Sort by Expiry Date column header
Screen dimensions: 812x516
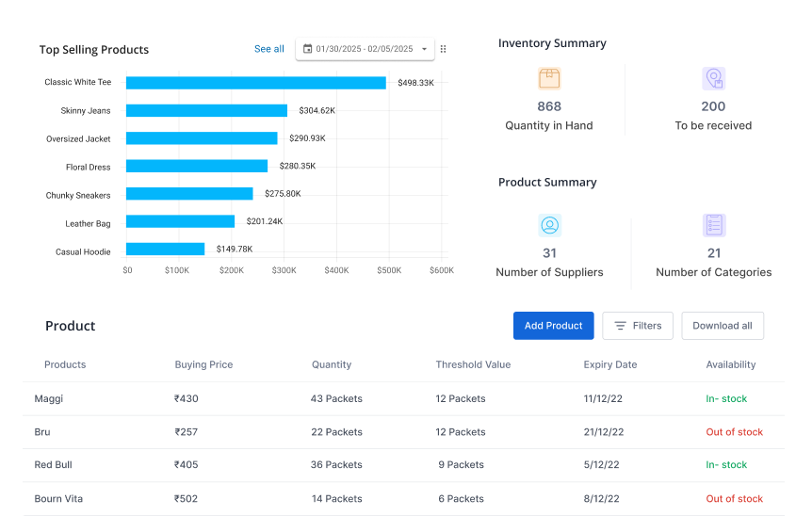[x=609, y=364]
